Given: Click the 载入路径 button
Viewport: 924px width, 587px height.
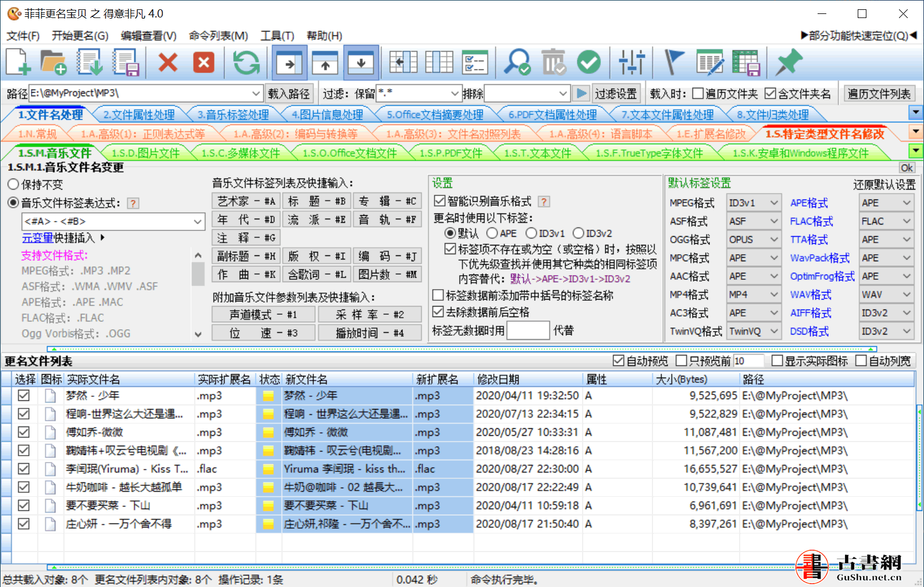Looking at the screenshot, I should coord(289,94).
